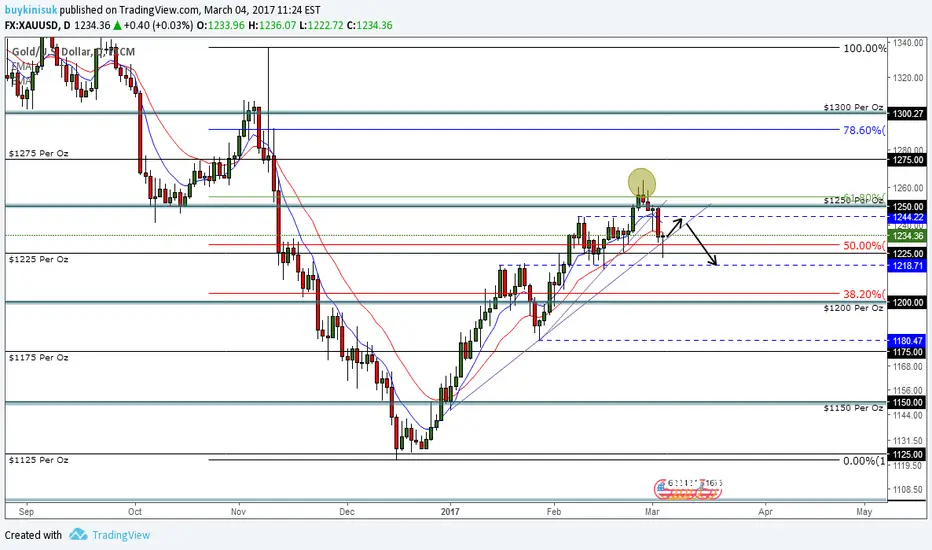
Task: Click the 100.00% Fibonacci level label
Action: [x=864, y=48]
